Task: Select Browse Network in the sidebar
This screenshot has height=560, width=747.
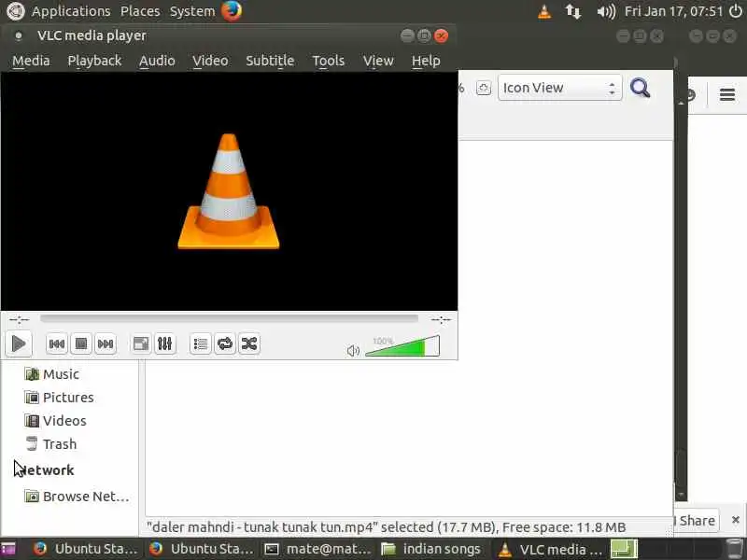Action: (x=77, y=497)
